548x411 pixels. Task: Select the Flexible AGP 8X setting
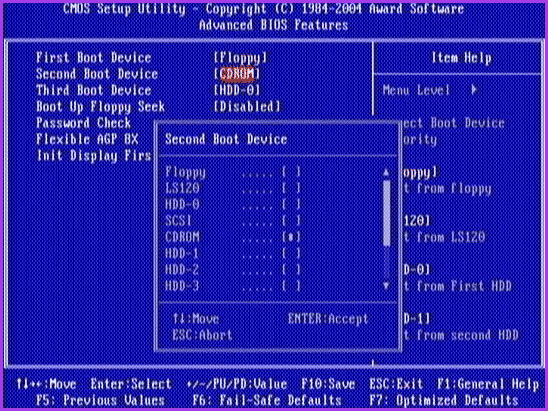[x=87, y=139]
